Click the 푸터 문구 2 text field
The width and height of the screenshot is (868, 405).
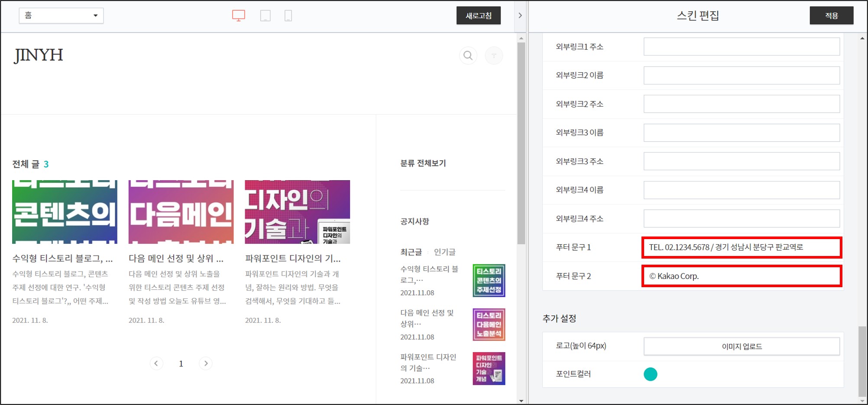[x=742, y=276]
